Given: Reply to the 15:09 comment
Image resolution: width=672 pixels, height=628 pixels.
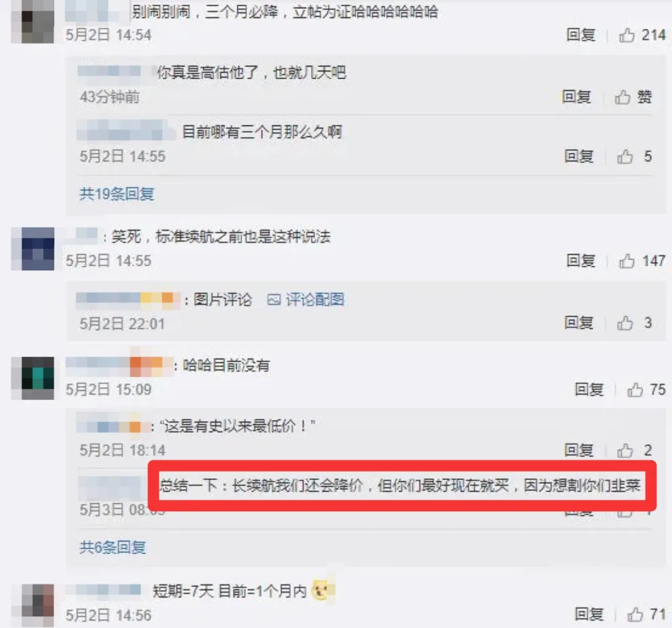Looking at the screenshot, I should tap(589, 389).
